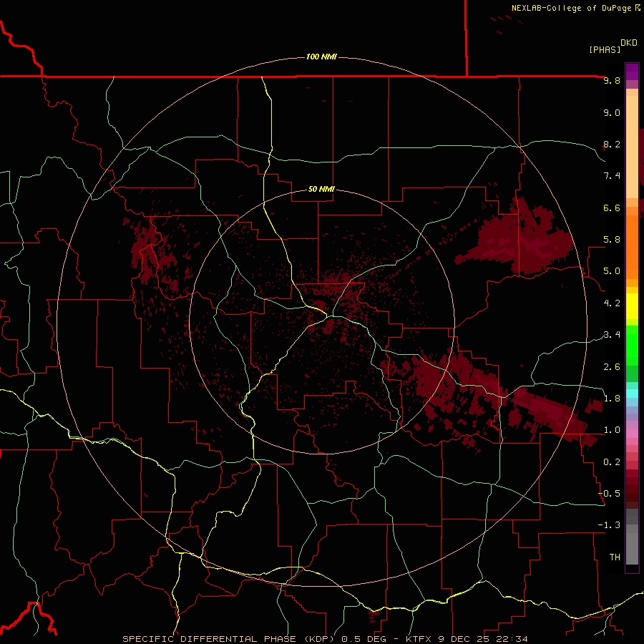Pick the orange segment of the color bar
This screenshot has height=644, width=644.
tap(632, 248)
